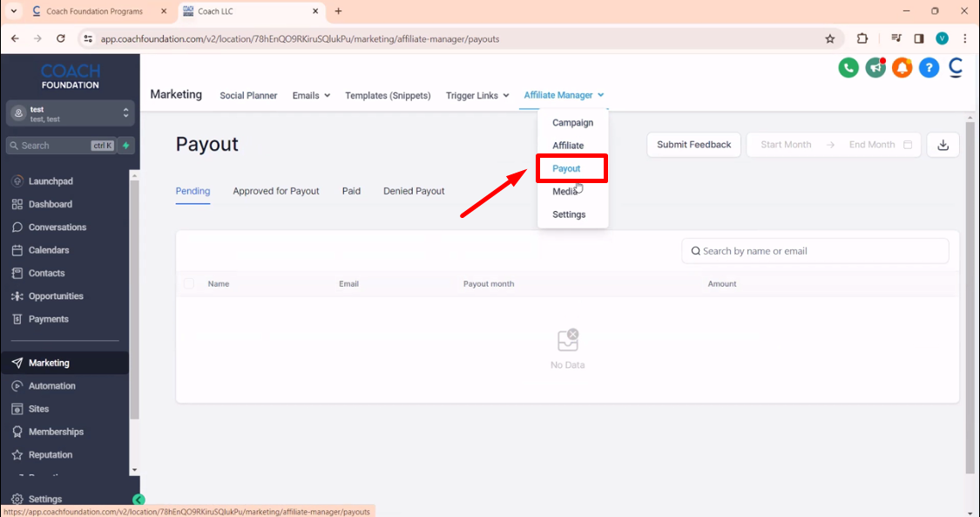Open the orange notifications bell
The image size is (980, 517).
[x=902, y=67]
